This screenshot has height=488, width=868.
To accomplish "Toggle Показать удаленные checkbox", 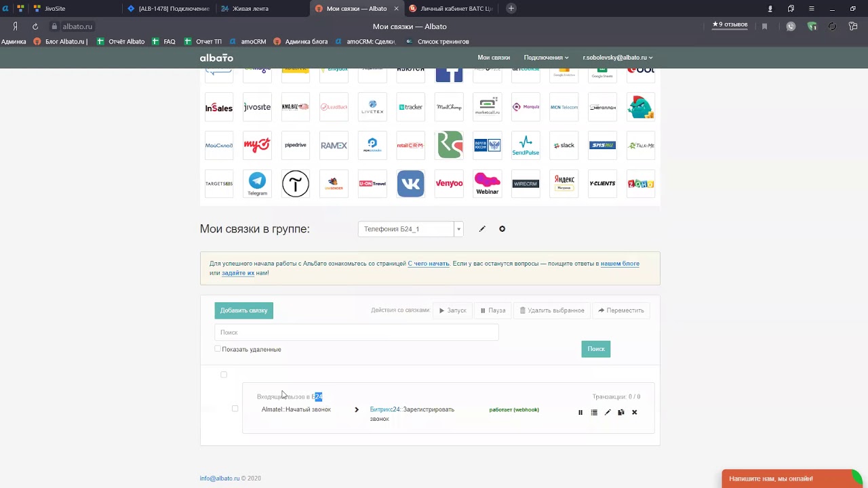I will click(218, 349).
